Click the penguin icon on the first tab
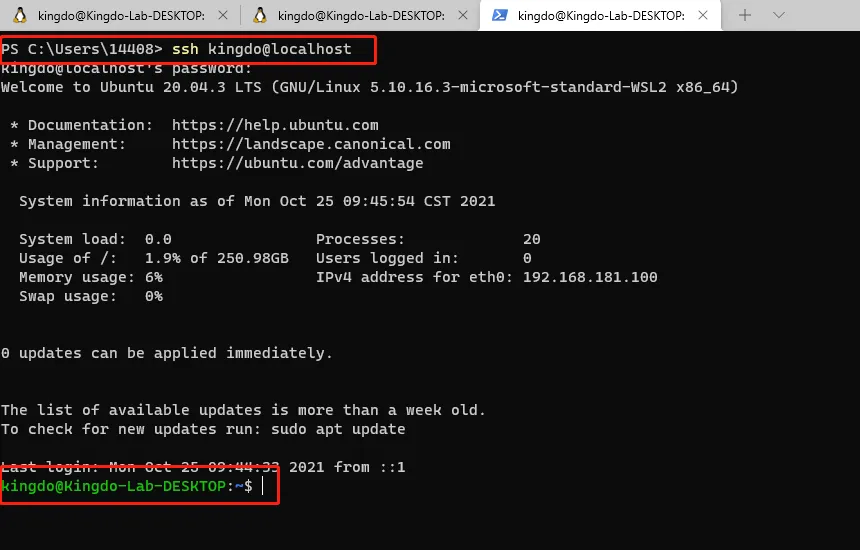860x550 pixels. click(20, 15)
